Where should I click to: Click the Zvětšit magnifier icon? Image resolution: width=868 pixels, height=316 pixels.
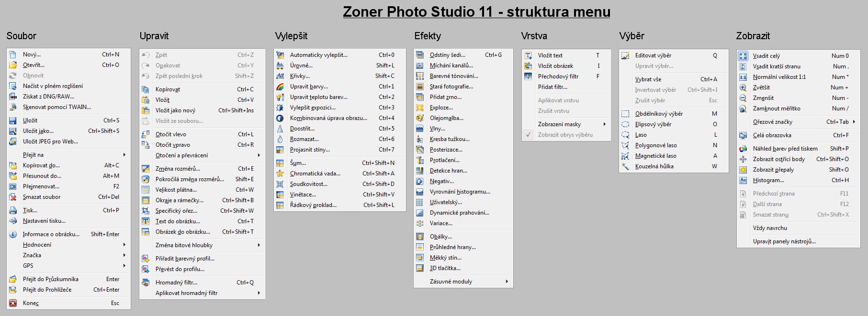pos(743,87)
